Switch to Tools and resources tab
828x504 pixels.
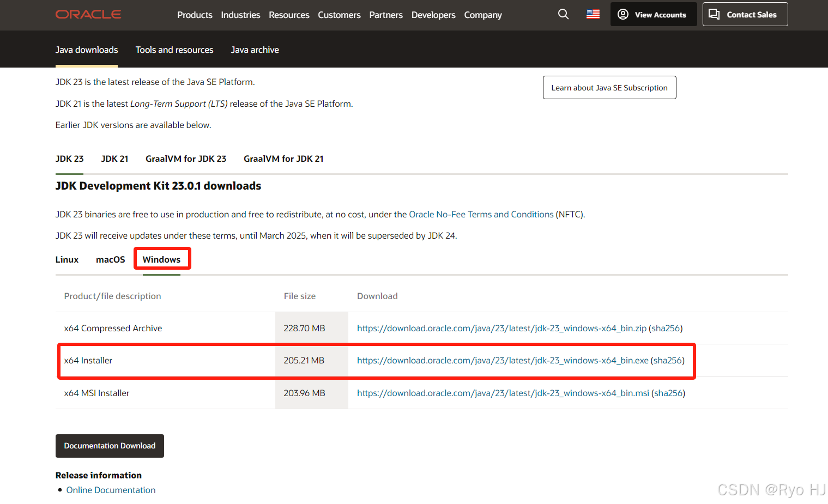pos(174,50)
